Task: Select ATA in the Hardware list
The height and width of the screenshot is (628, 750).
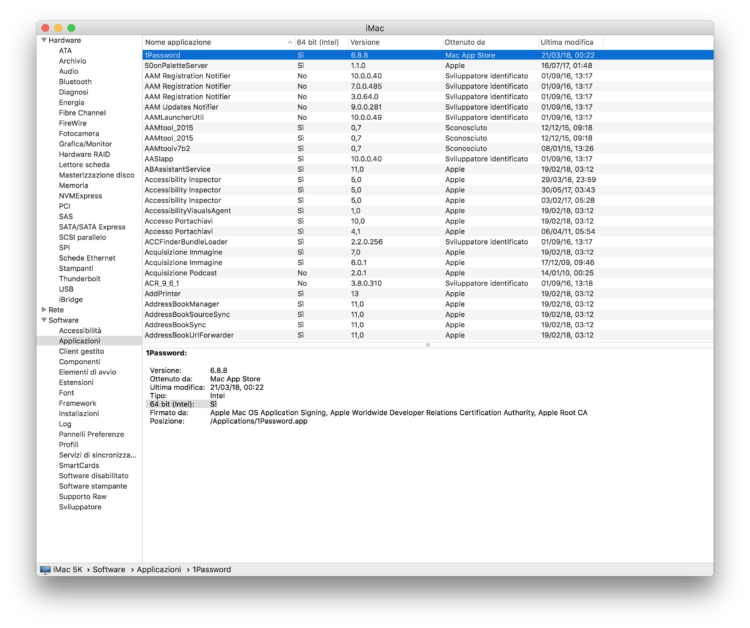Action: pos(66,51)
